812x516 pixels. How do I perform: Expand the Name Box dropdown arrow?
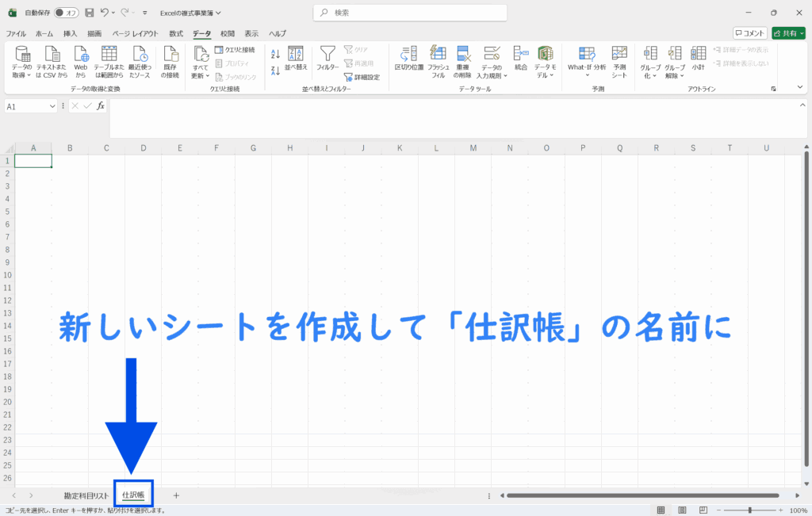click(53, 106)
